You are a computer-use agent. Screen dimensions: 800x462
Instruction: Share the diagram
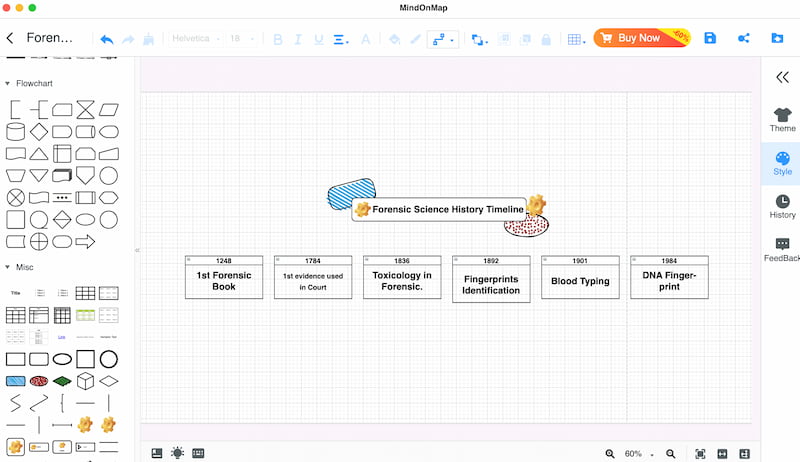pyautogui.click(x=743, y=38)
